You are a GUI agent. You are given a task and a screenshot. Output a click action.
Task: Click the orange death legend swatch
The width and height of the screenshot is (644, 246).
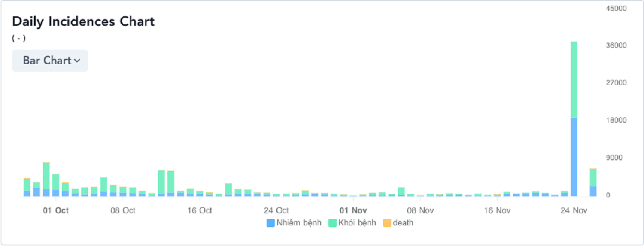tap(387, 223)
